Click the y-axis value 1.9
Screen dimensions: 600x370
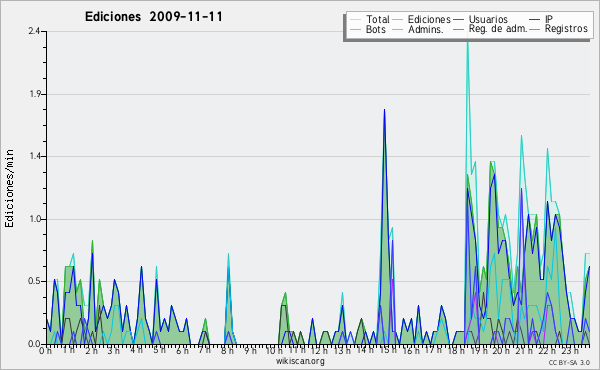[34, 94]
